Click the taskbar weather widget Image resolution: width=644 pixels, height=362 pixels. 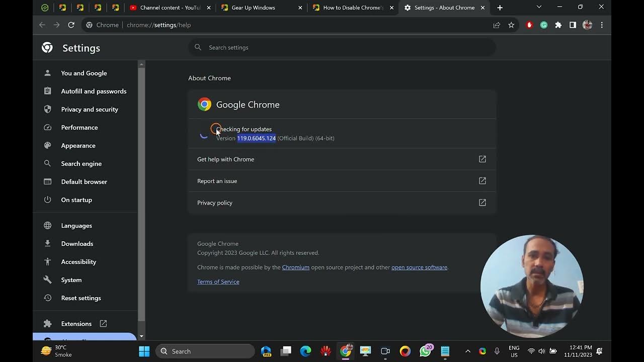[x=56, y=351]
